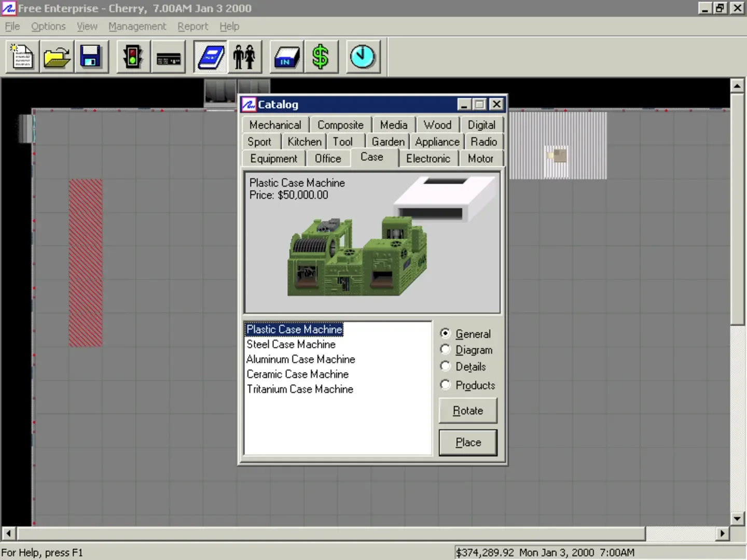Viewport: 747px width, 560px height.
Task: Save game with the floppy disk icon
Action: coord(90,57)
